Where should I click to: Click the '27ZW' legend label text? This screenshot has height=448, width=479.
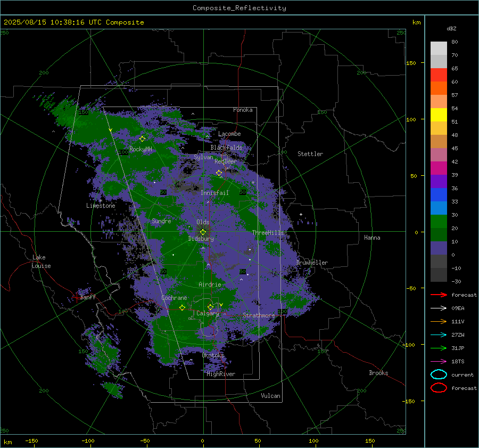coord(458,335)
